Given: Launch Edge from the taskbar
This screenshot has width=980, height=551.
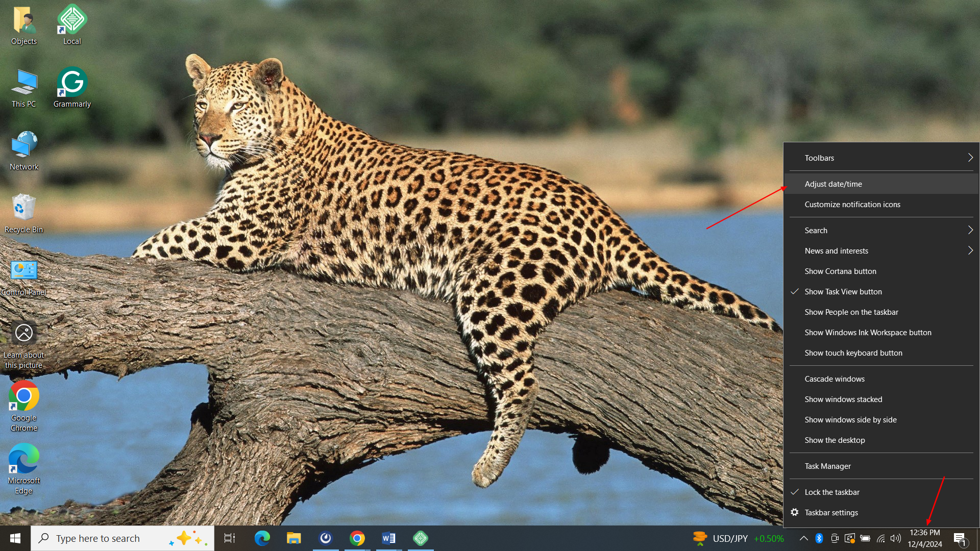Looking at the screenshot, I should point(262,538).
